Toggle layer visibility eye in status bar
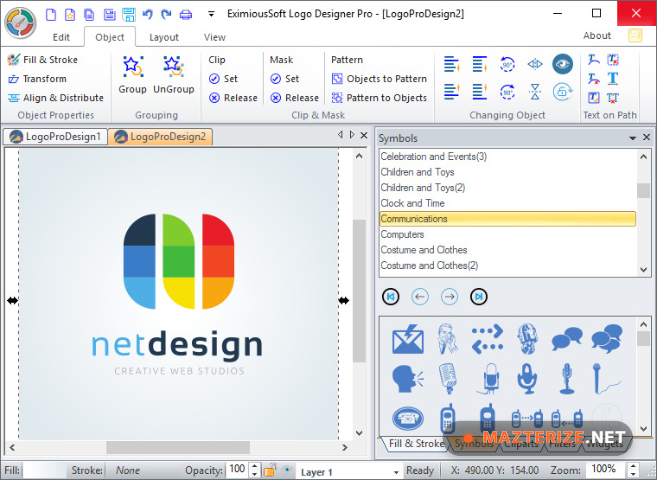Image resolution: width=657 pixels, height=480 pixels. pos(287,470)
